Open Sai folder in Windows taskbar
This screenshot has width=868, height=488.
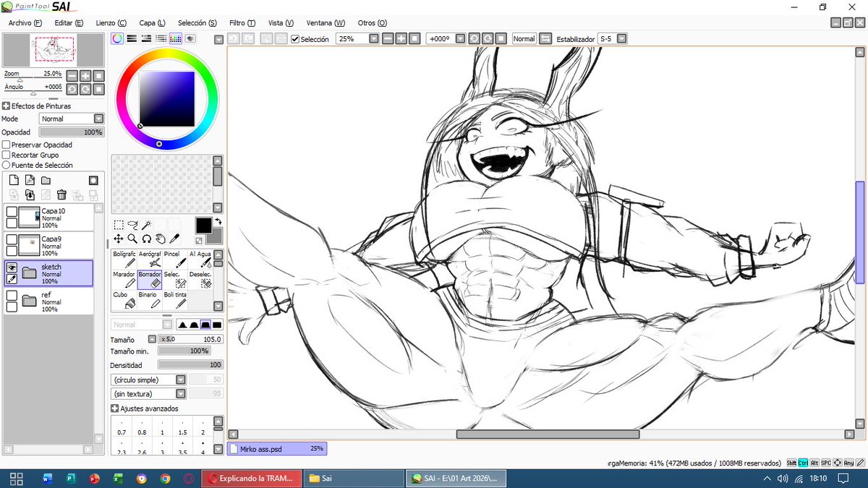point(353,479)
